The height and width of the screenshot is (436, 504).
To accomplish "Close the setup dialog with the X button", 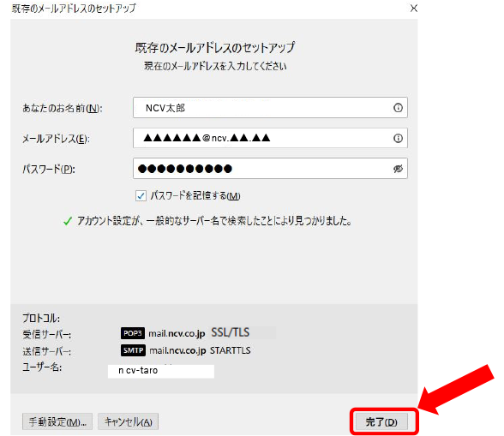I will [414, 8].
